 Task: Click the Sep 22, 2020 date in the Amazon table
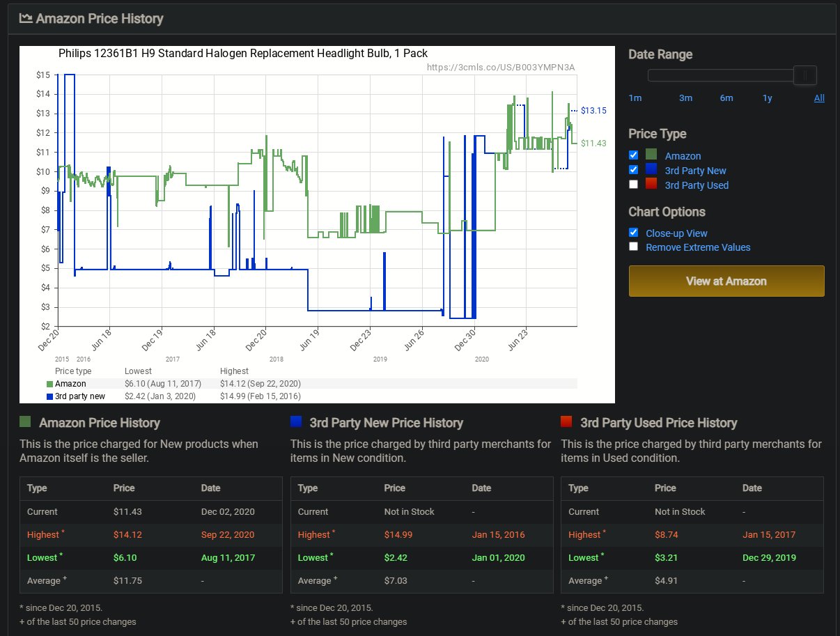pyautogui.click(x=228, y=534)
